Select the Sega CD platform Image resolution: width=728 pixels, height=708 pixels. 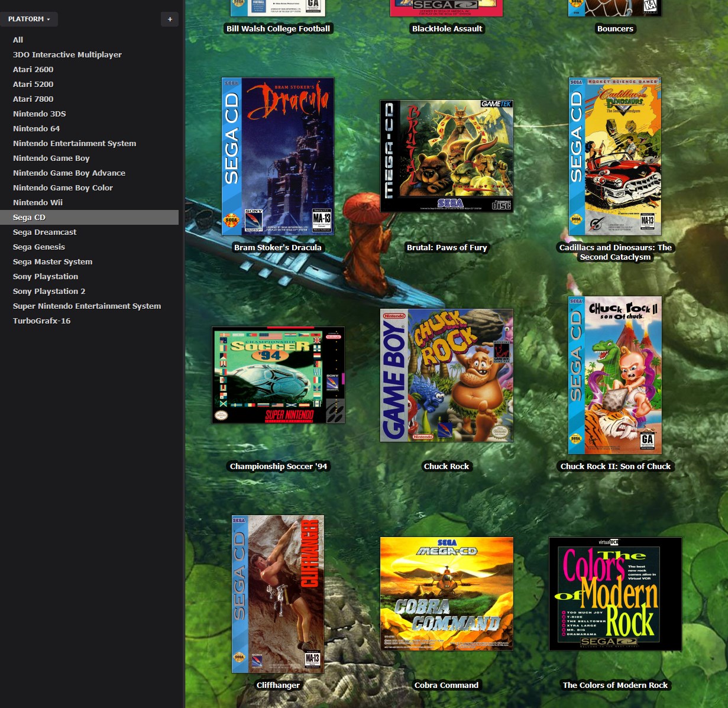click(x=89, y=217)
